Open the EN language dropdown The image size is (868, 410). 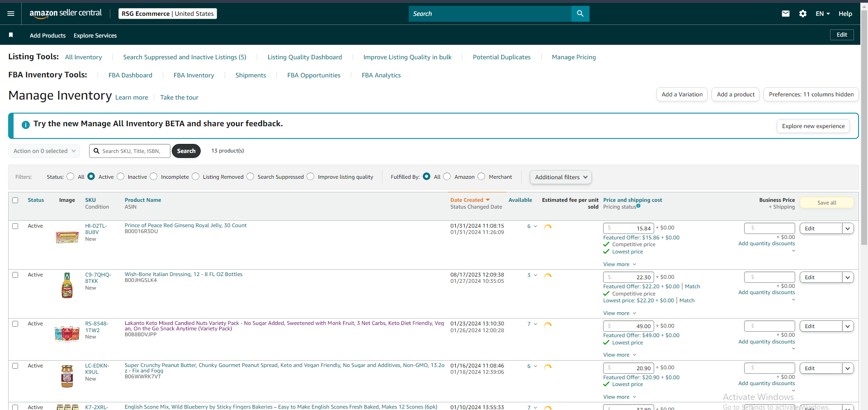tap(823, 14)
